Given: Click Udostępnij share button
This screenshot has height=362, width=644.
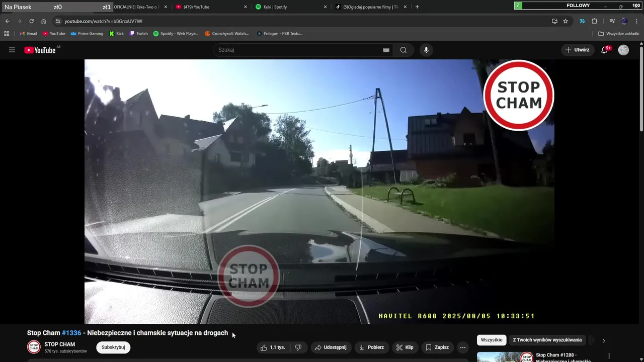Looking at the screenshot, I should point(331,347).
